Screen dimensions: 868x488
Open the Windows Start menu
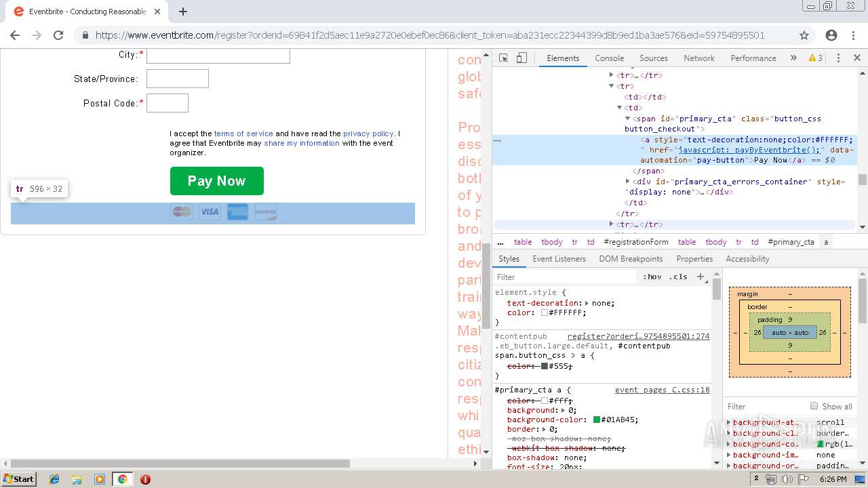(x=19, y=479)
